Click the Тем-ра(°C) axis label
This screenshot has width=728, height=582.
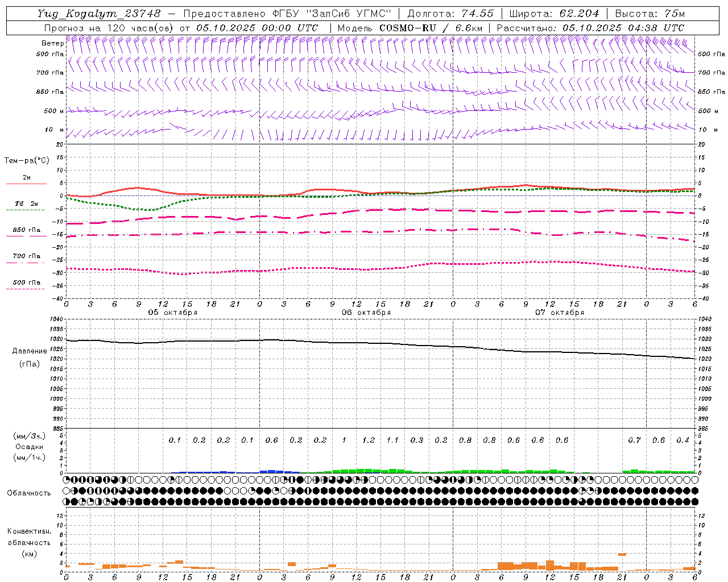[x=27, y=161]
